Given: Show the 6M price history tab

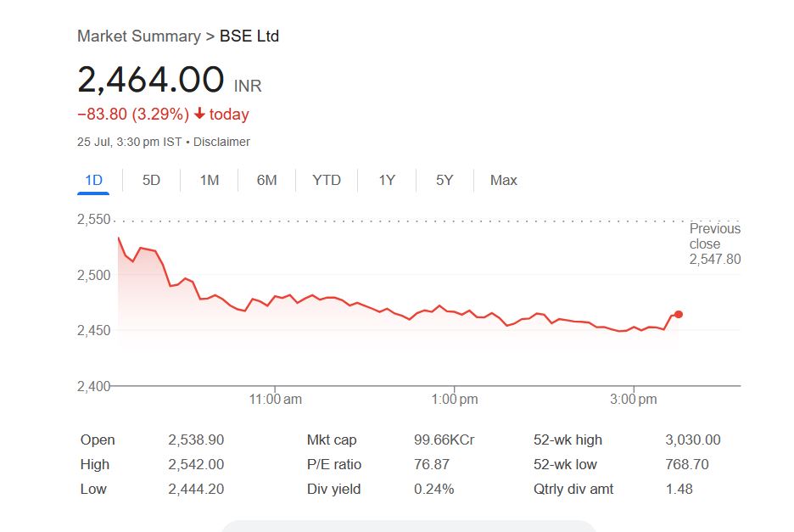Looking at the screenshot, I should pos(266,180).
